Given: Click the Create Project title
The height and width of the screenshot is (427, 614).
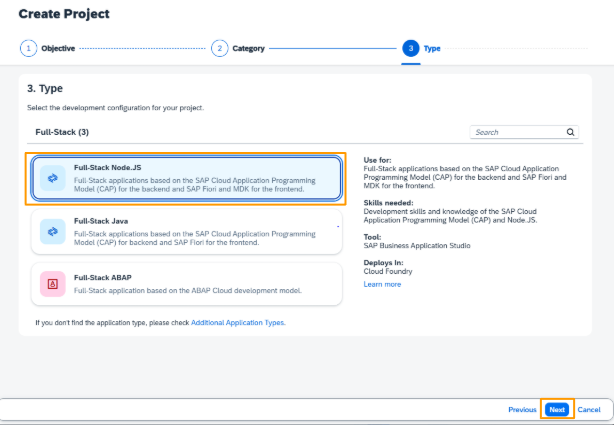Looking at the screenshot, I should [64, 14].
